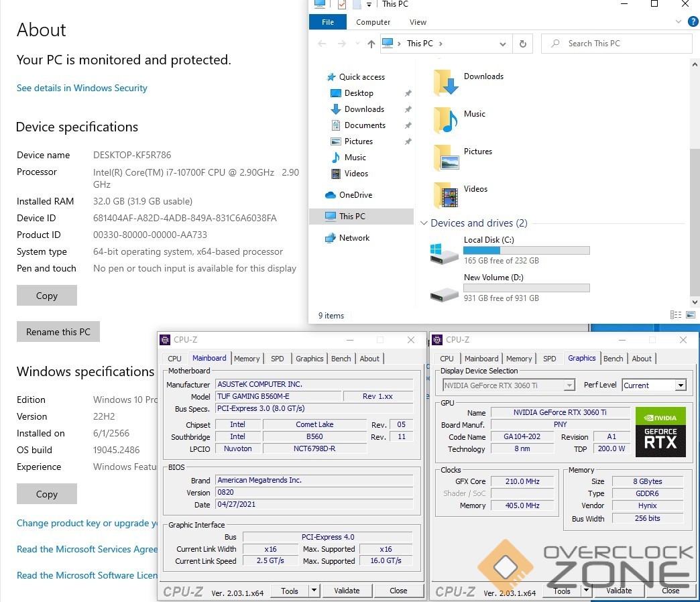Open the Videos folder icon in main pane
Viewport: 700px width, 602px height.
(x=446, y=195)
